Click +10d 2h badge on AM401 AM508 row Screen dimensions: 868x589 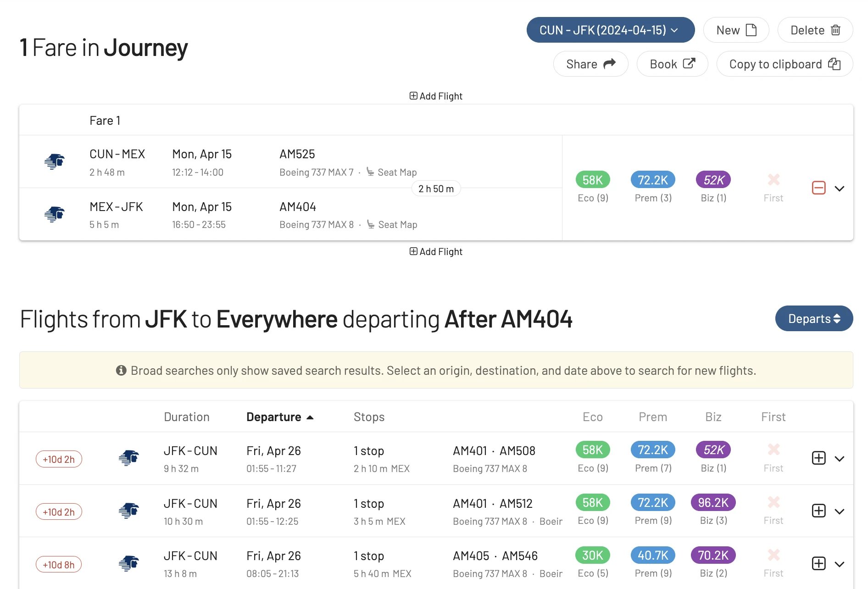point(59,459)
